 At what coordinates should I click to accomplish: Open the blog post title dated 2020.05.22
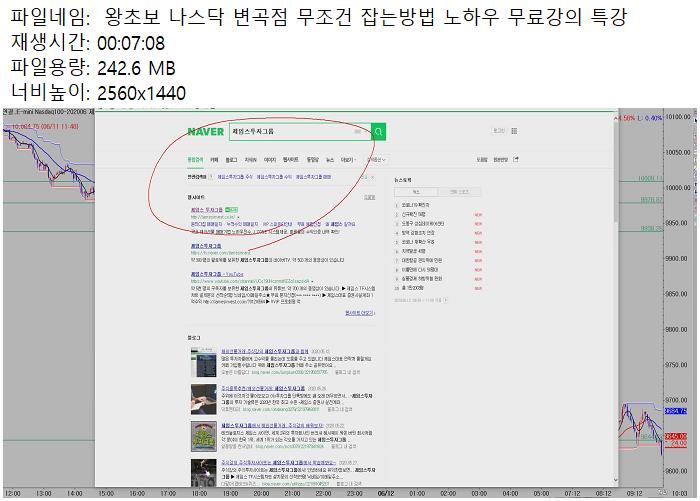[x=272, y=426]
